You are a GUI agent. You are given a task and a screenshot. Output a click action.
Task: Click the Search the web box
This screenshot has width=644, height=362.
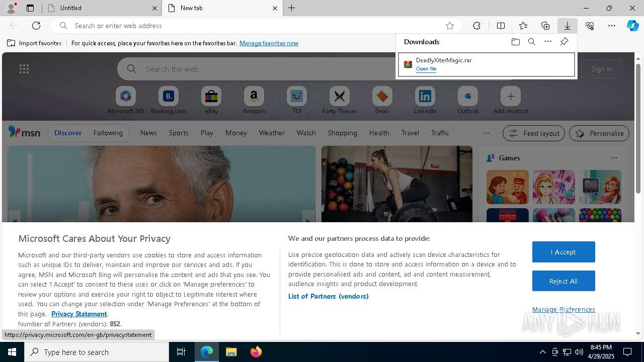pos(257,69)
